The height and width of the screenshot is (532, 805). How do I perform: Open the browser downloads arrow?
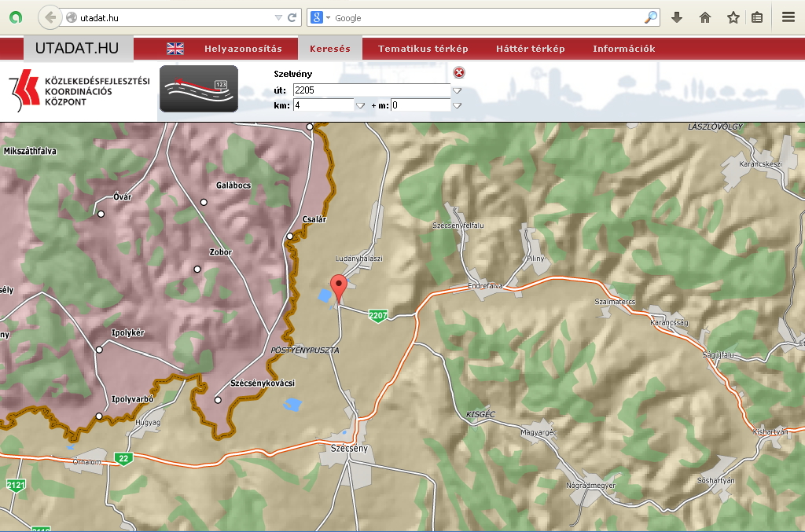[x=677, y=17]
